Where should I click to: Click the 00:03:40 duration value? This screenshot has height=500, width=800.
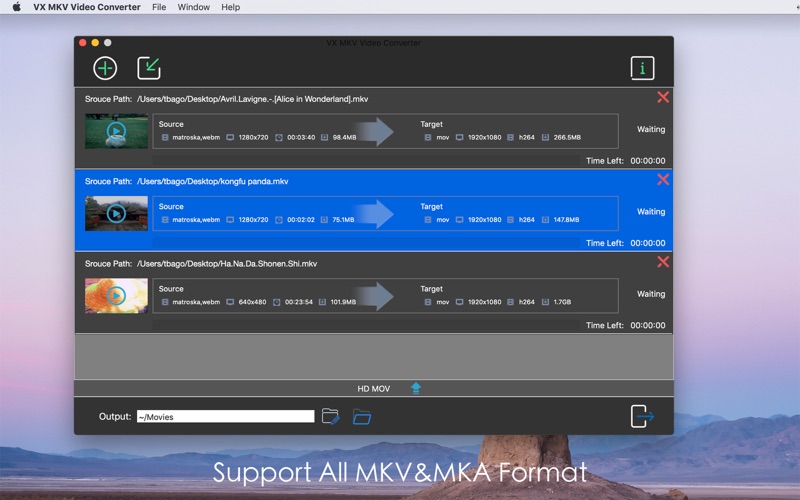tap(301, 137)
